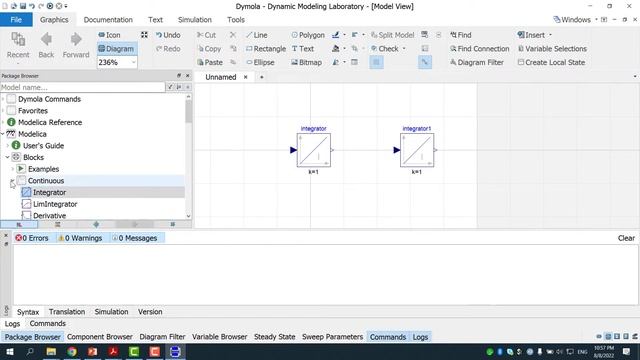Select the Text drawing tool
This screenshot has height=360, width=640.
point(302,49)
